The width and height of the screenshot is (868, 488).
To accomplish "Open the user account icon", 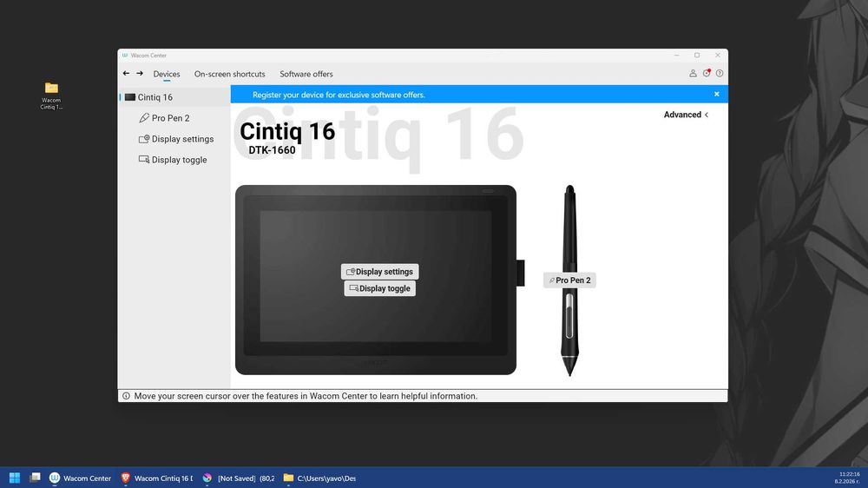I will [x=693, y=73].
